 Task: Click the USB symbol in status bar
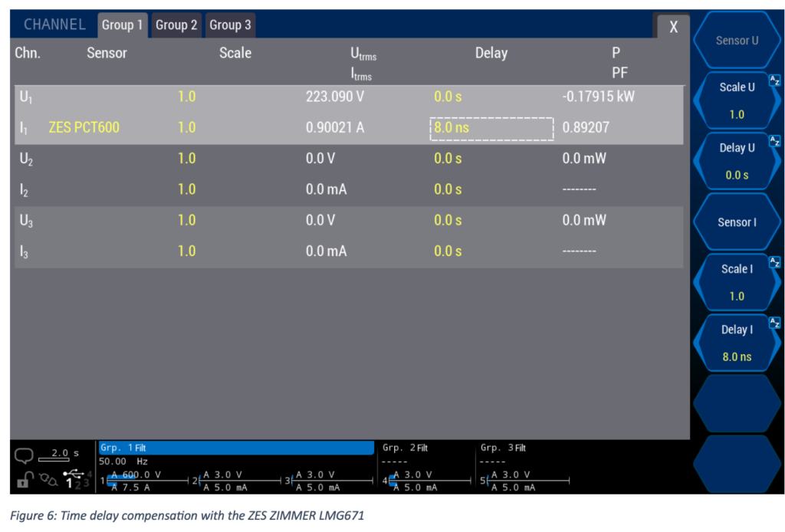73,474
